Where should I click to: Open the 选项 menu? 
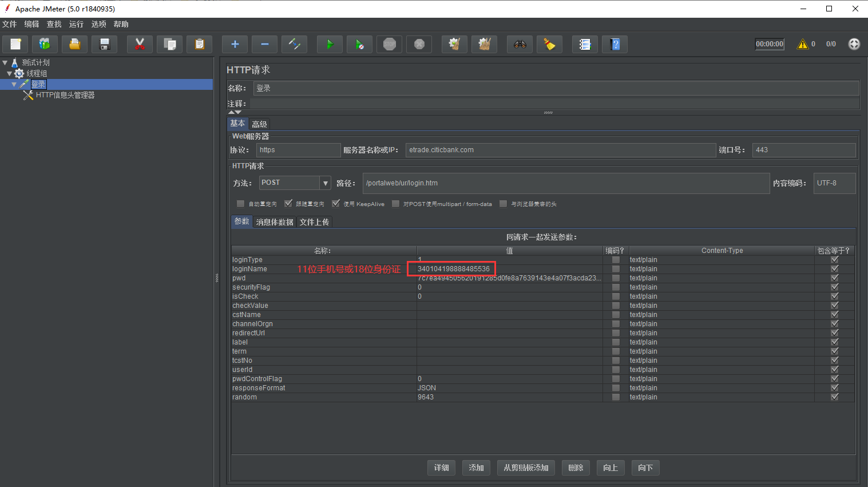click(99, 24)
